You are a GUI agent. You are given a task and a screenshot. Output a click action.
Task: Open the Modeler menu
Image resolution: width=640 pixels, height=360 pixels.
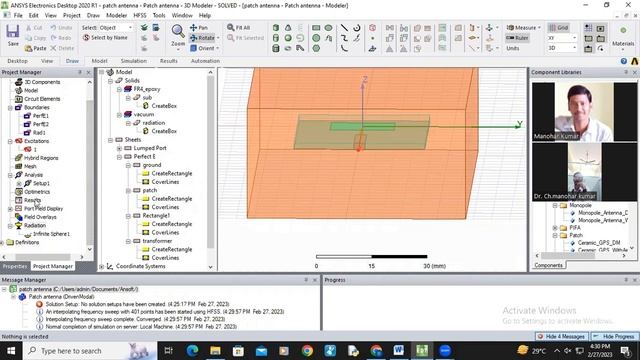pyautogui.click(x=116, y=16)
